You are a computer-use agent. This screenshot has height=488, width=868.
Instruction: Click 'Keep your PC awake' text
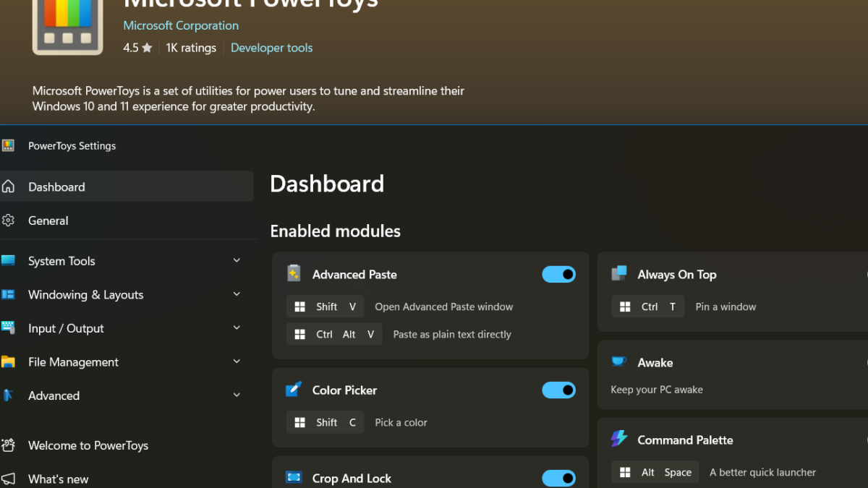pos(657,389)
